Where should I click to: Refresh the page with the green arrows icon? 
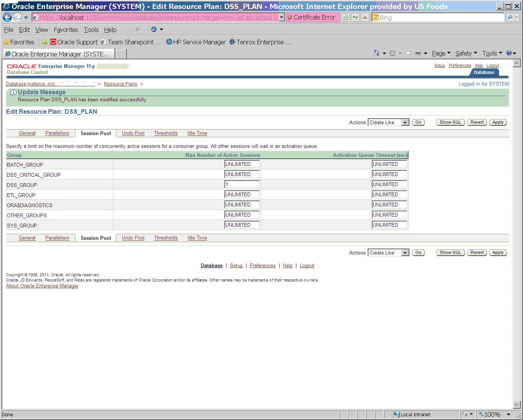[355, 18]
